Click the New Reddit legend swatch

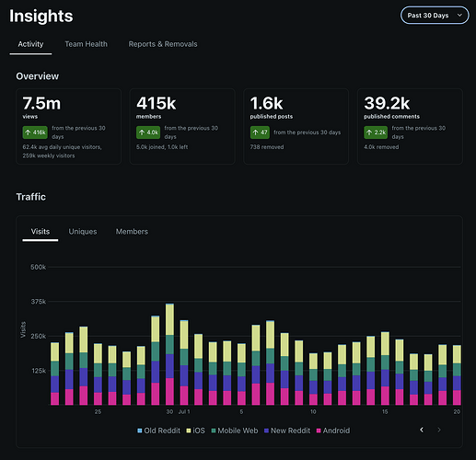[x=266, y=431]
